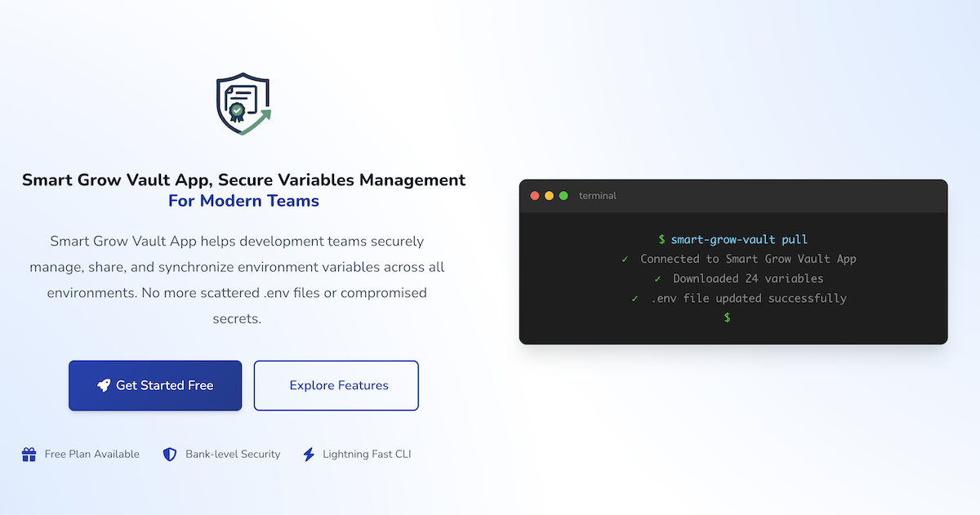Select the blinking prompt dollar sign
This screenshot has width=980, height=515.
click(x=726, y=317)
